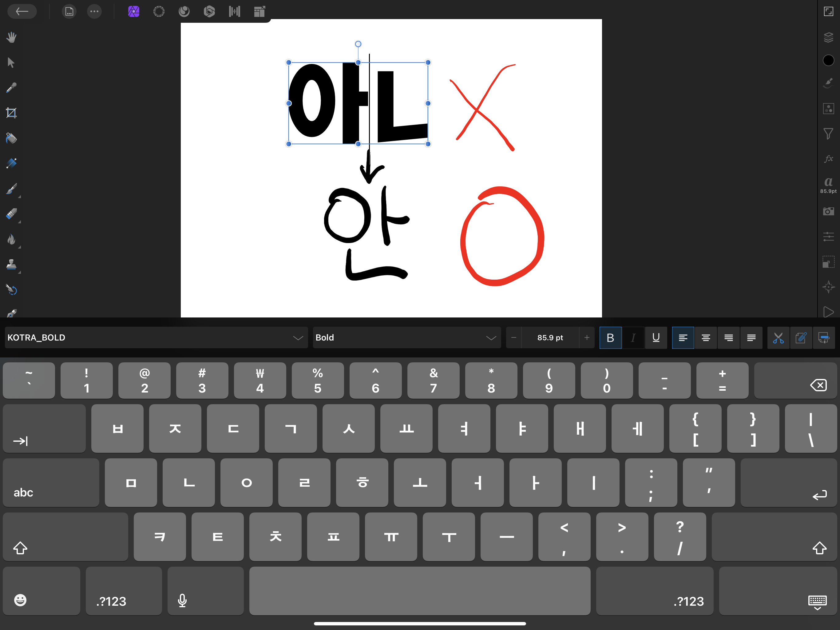
Task: Switch to the Photo persona icon
Action: [x=134, y=11]
